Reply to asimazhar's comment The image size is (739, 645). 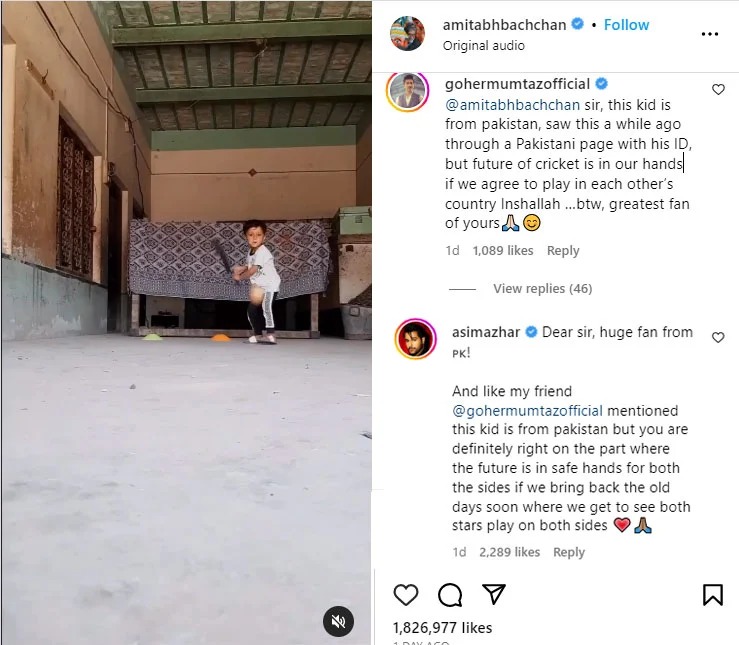tap(569, 552)
